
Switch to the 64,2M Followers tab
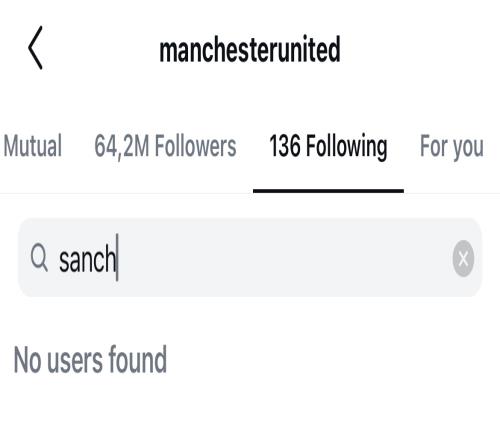pyautogui.click(x=165, y=146)
